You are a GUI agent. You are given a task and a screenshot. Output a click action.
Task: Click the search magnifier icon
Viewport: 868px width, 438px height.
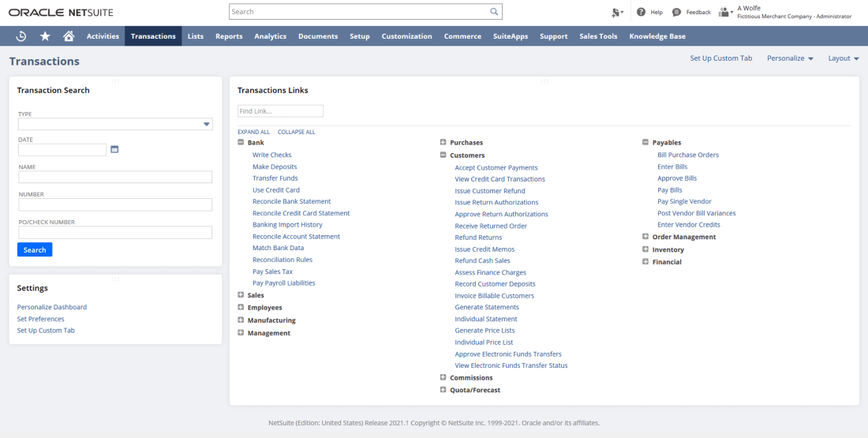pyautogui.click(x=494, y=12)
